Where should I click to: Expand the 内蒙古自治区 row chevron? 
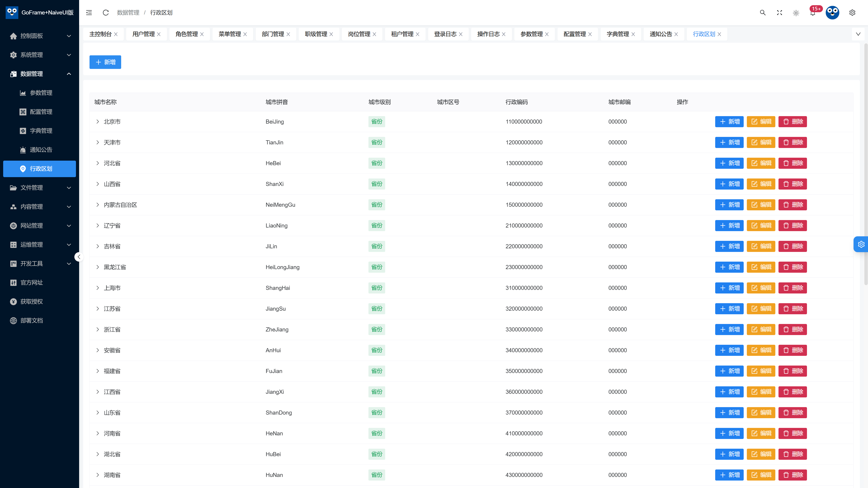(x=98, y=205)
